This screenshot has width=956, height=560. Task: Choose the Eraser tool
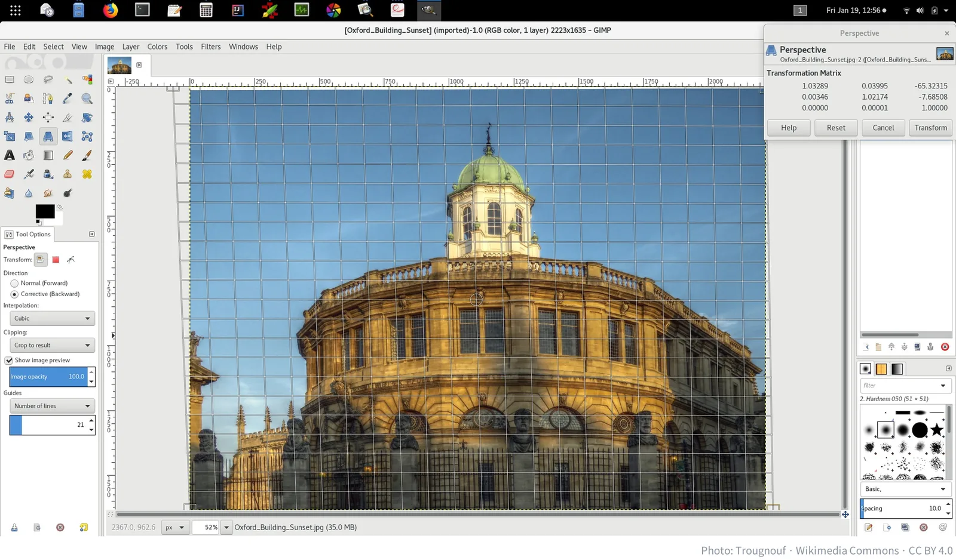click(x=10, y=174)
